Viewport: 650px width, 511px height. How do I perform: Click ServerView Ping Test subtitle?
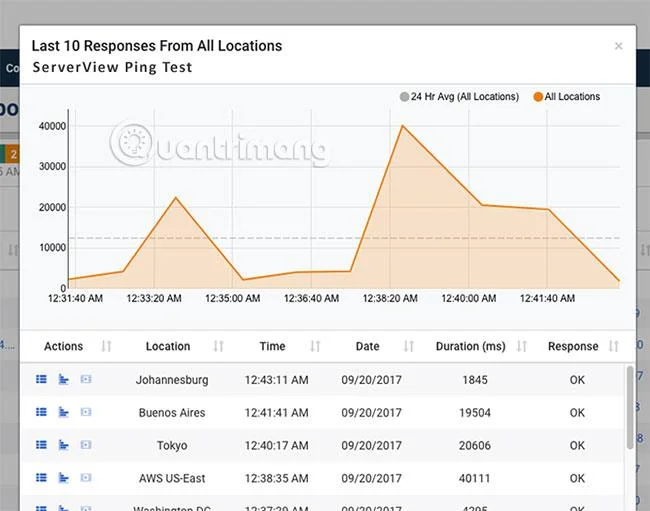coord(112,67)
